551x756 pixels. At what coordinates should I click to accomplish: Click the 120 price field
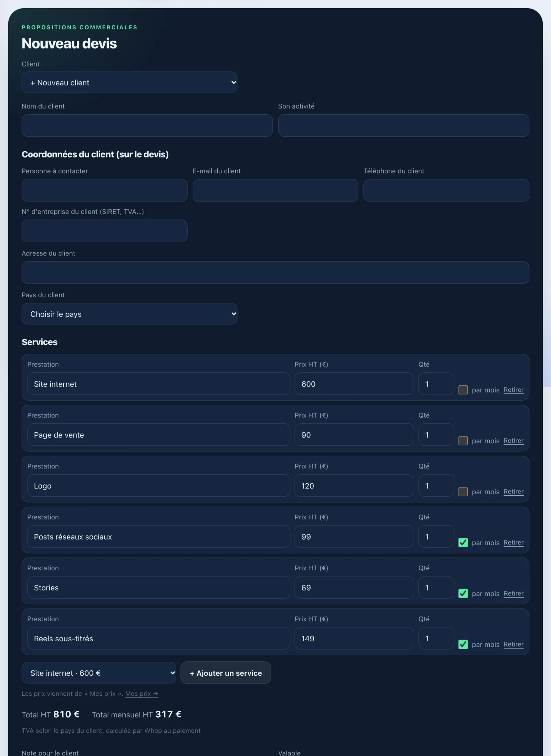point(354,486)
